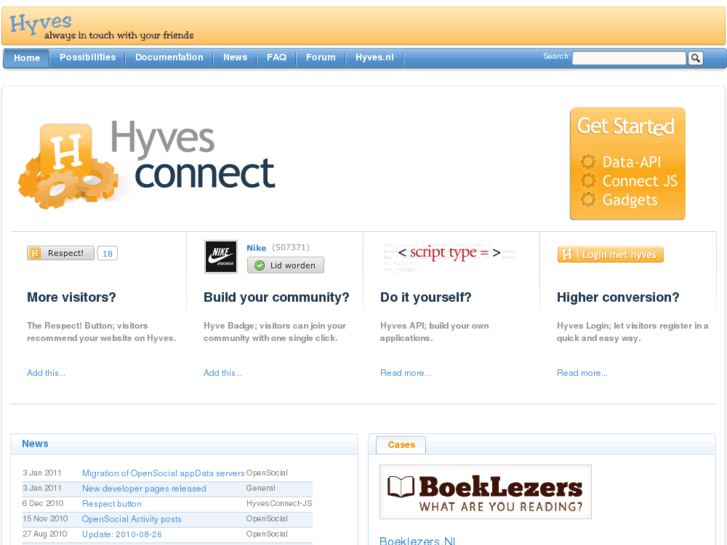Click the News panel heading
This screenshot has height=545, width=727.
[x=35, y=444]
